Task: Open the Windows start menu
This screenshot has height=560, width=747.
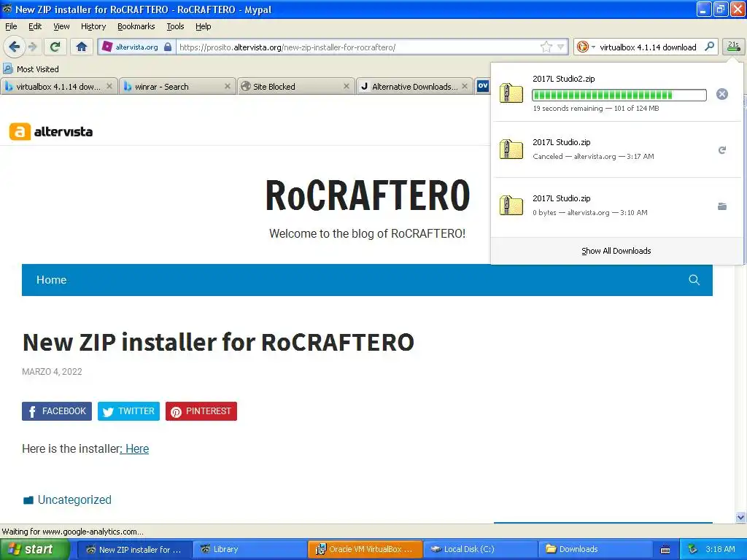Action: (34, 549)
